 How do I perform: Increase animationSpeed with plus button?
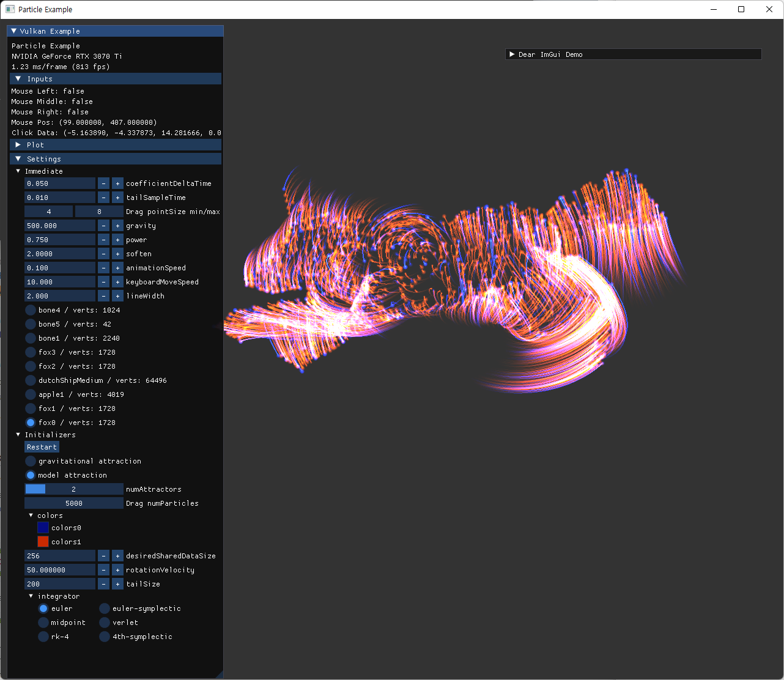point(117,268)
